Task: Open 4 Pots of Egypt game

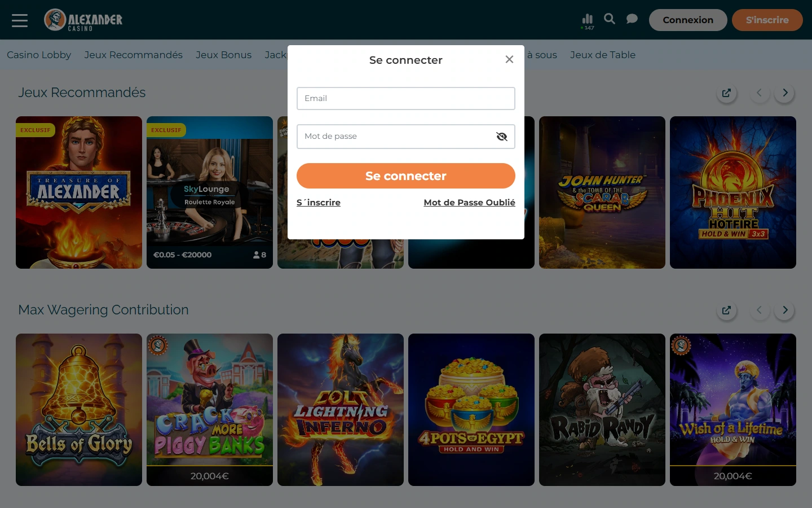Action: click(x=471, y=410)
